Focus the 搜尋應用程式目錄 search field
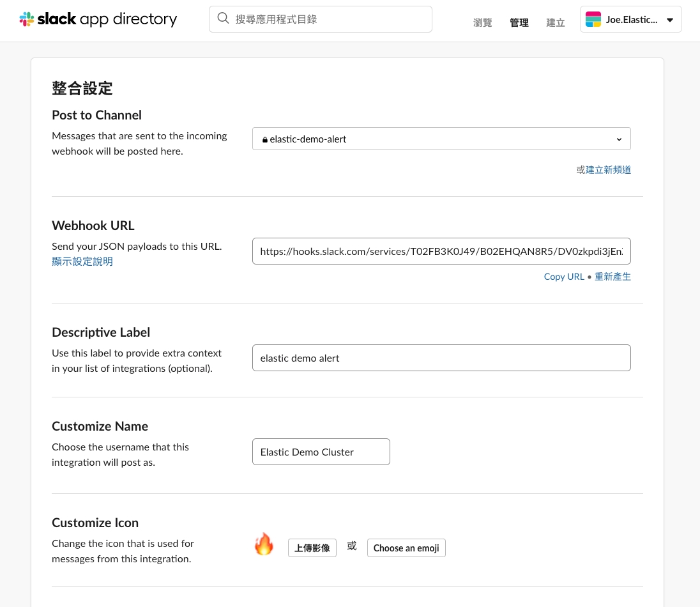This screenshot has width=700, height=607. tap(321, 19)
